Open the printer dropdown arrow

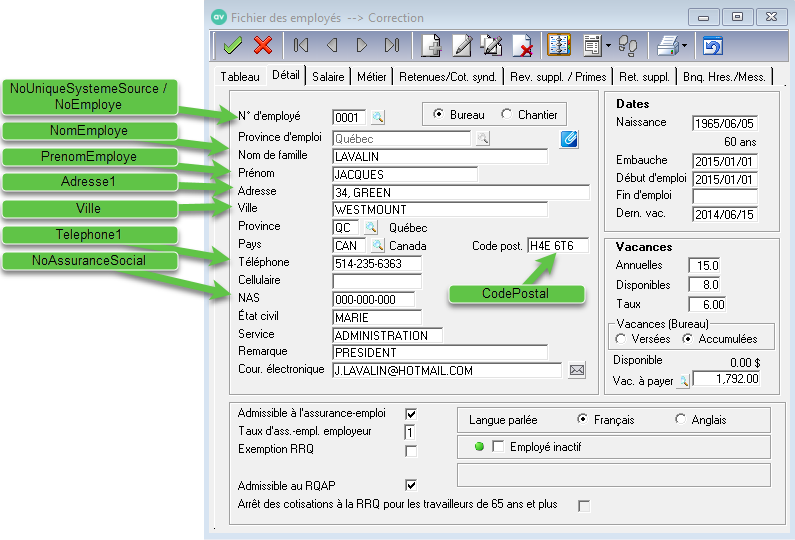click(684, 45)
